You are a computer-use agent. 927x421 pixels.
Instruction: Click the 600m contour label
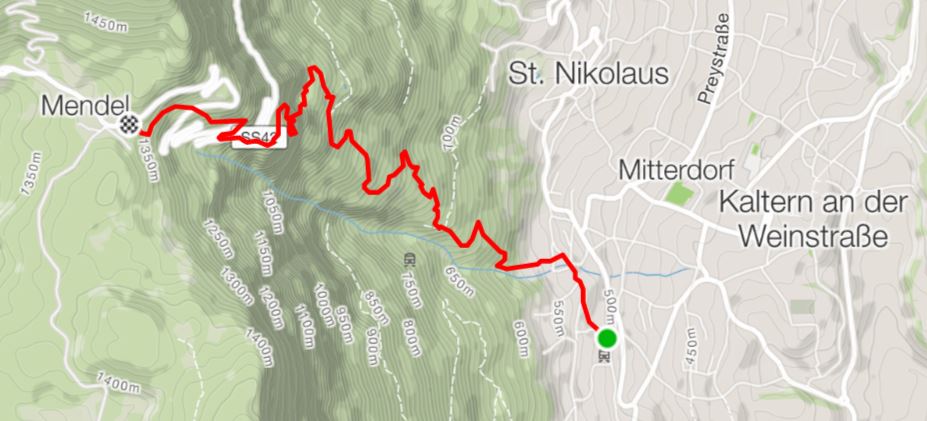(x=521, y=339)
